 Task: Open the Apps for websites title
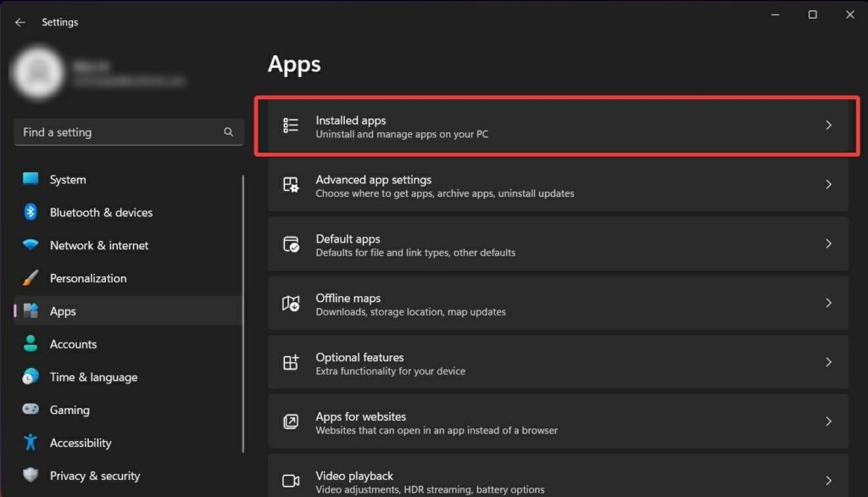coord(361,416)
